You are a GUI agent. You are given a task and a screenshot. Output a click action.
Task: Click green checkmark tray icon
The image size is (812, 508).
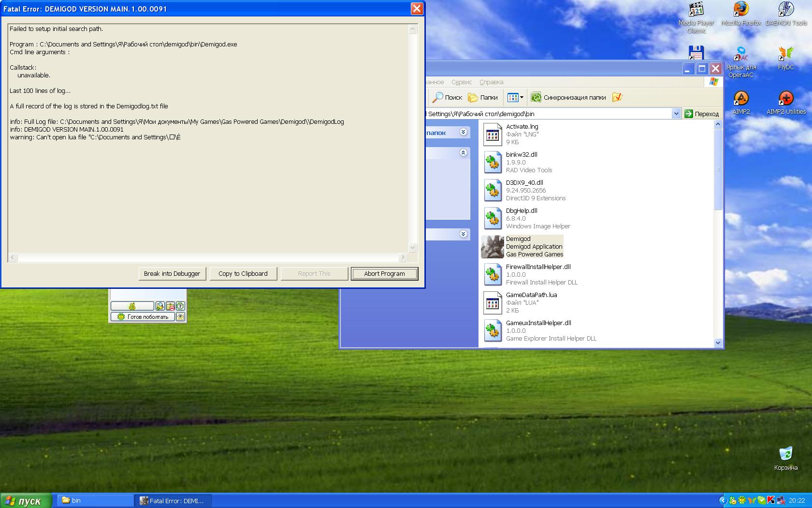tap(761, 501)
